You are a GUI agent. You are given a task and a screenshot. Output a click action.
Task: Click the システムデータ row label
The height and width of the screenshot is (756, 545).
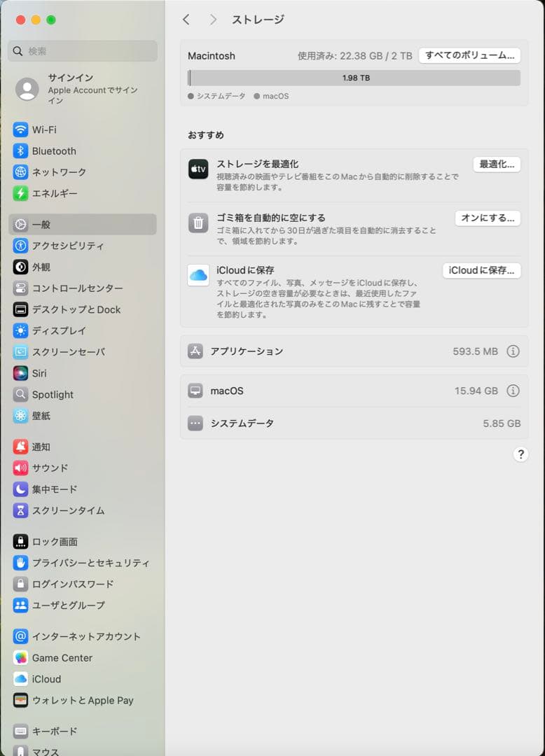tap(242, 423)
